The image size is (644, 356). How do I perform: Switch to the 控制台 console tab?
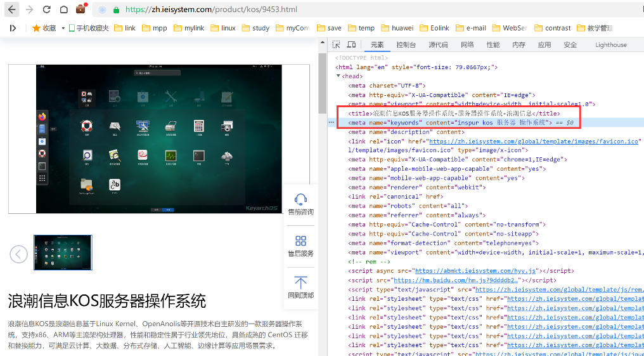click(x=406, y=45)
